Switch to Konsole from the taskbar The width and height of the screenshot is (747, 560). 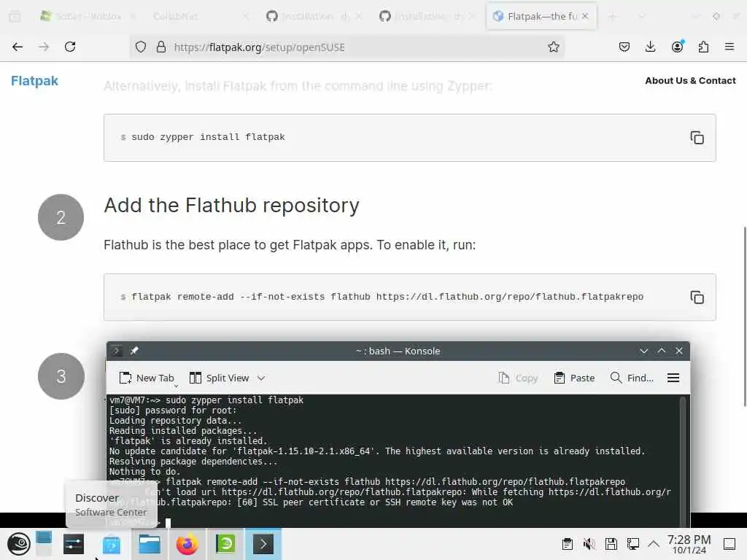[263, 544]
